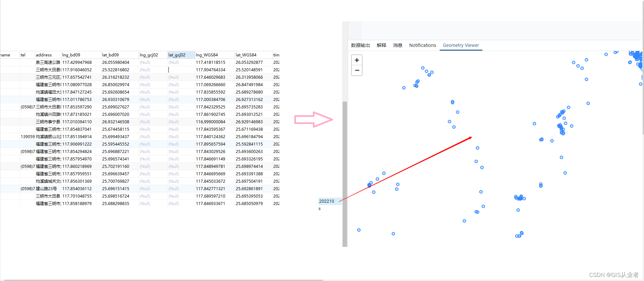The height and width of the screenshot is (281, 644).
Task: Select the Geometry Viewer tab
Action: point(461,45)
